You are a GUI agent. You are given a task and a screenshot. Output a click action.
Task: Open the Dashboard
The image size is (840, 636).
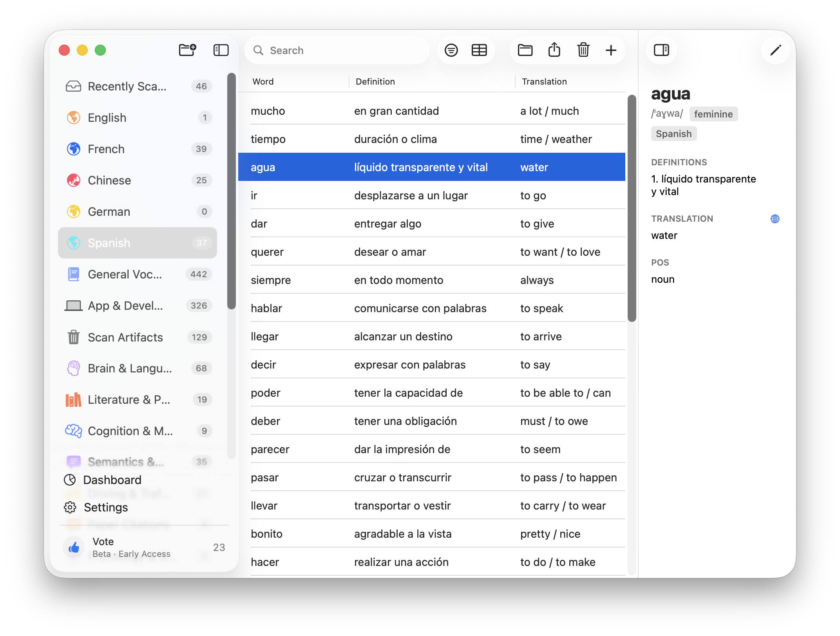click(x=103, y=480)
